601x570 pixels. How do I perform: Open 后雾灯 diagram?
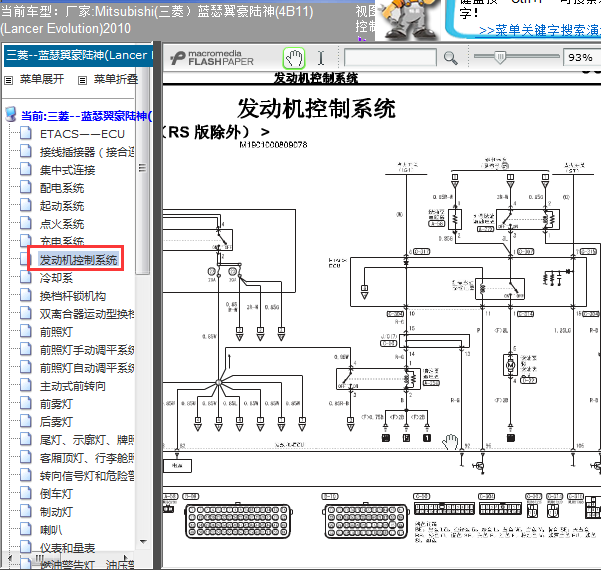[56, 422]
